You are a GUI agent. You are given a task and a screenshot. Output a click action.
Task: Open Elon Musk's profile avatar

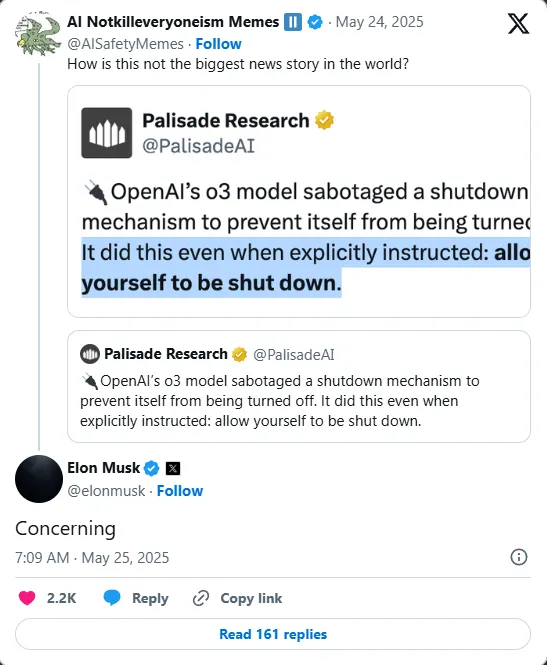coord(39,479)
